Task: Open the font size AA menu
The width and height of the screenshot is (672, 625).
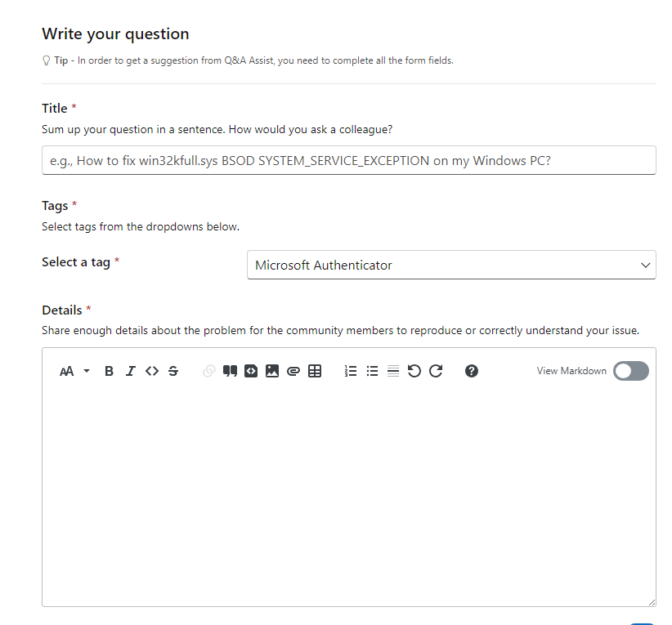Action: point(67,371)
